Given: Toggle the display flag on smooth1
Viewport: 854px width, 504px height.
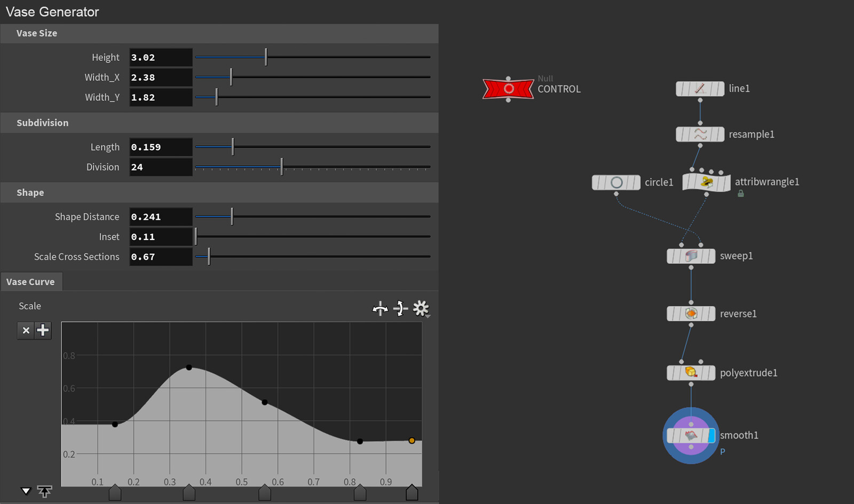Looking at the screenshot, I should coord(711,436).
